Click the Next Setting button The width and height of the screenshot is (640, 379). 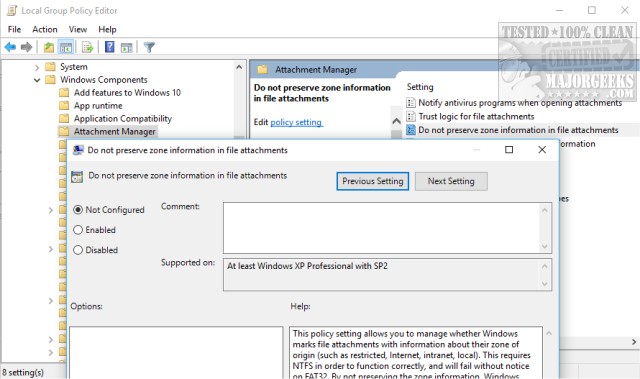pyautogui.click(x=451, y=181)
